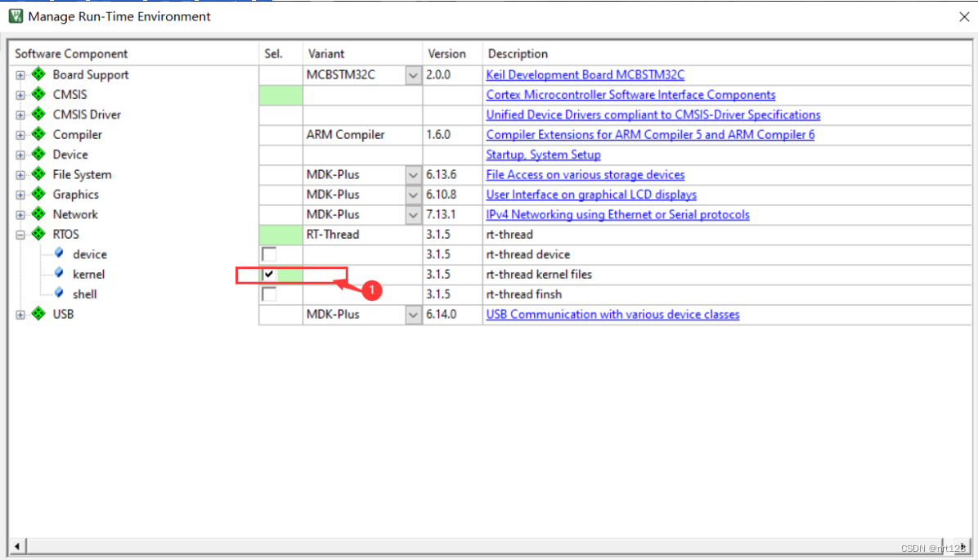Screen dimensions: 978x560
Task: Expand the Board Support tree node
Action: tap(20, 75)
